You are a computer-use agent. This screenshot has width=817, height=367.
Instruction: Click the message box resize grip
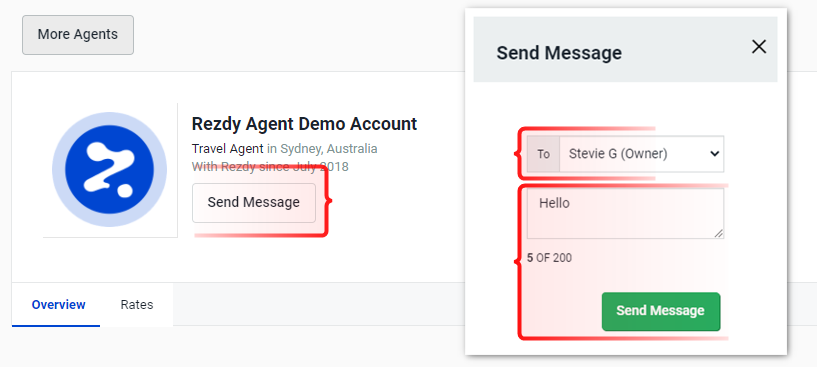tap(719, 234)
